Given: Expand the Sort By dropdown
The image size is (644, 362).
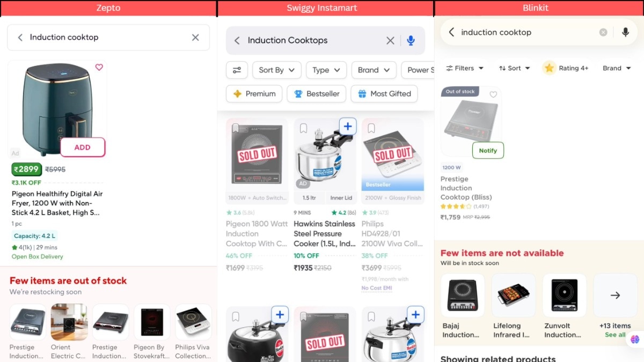Looking at the screenshot, I should 276,70.
